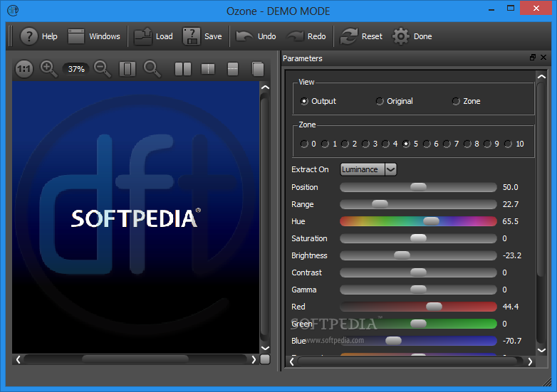This screenshot has width=557, height=392.
Task: Set viewer zoom to 1:1
Action: pos(24,69)
